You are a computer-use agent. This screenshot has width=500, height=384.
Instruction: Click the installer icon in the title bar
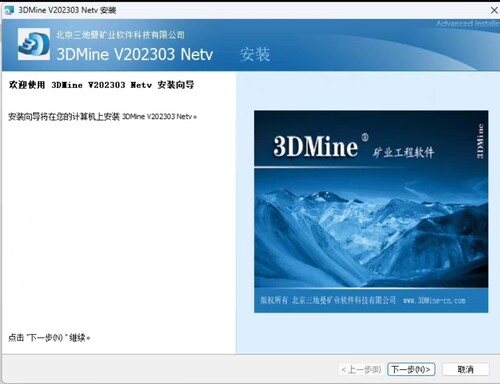pyautogui.click(x=9, y=10)
